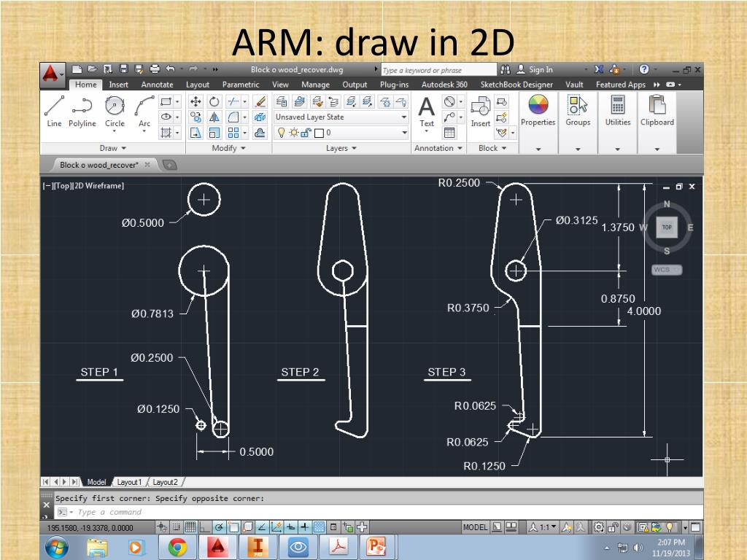Image resolution: width=747 pixels, height=560 pixels.
Task: Click the TOP face of the ViewCube
Action: pyautogui.click(x=667, y=227)
